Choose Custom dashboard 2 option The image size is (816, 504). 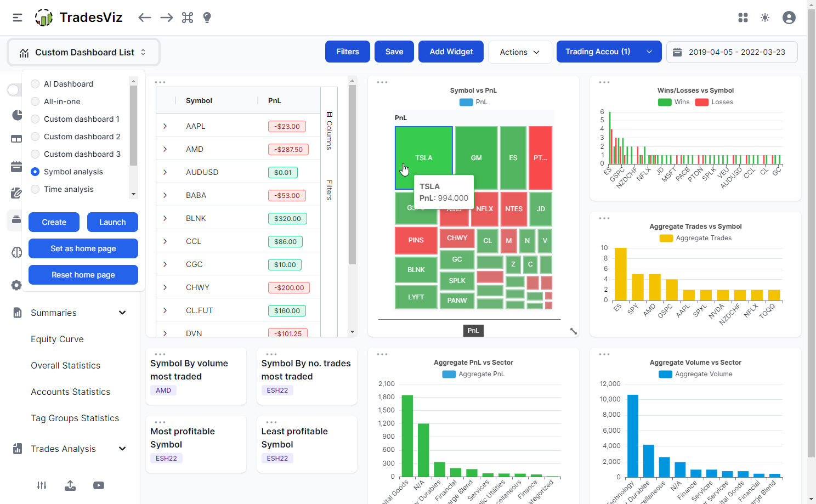click(x=35, y=136)
